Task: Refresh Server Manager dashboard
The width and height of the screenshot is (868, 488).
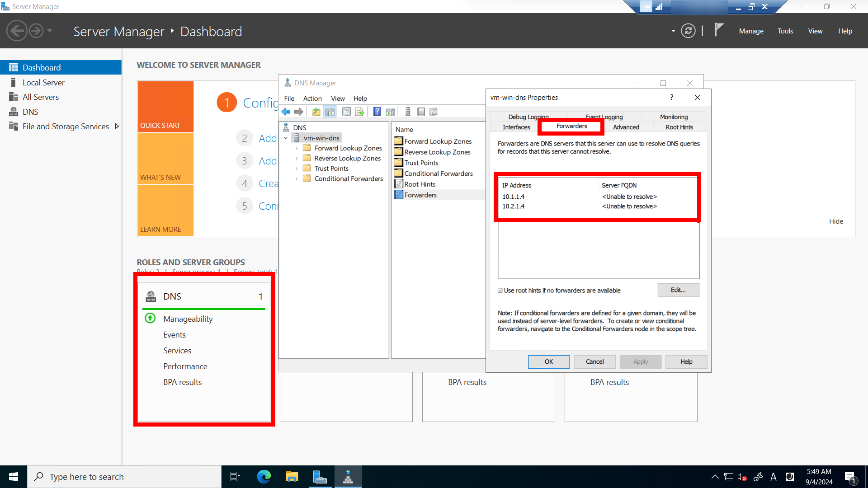Action: click(688, 31)
